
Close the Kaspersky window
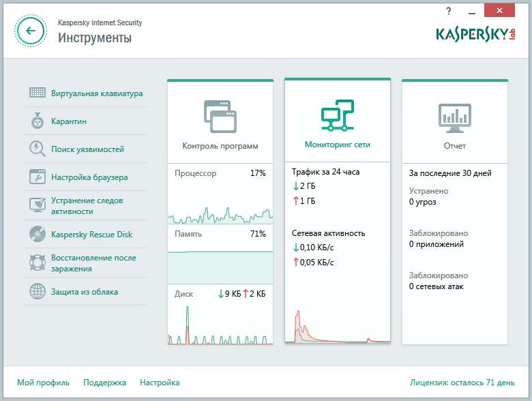(499, 10)
